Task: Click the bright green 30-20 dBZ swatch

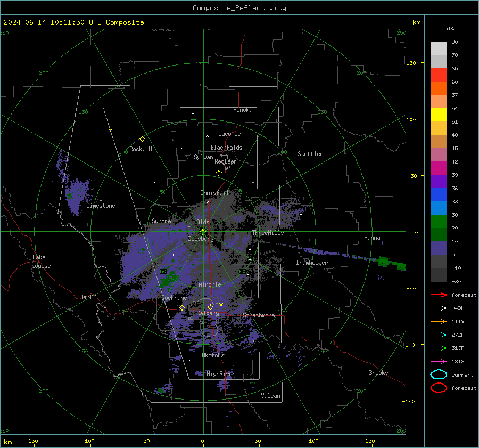Action: [439, 222]
